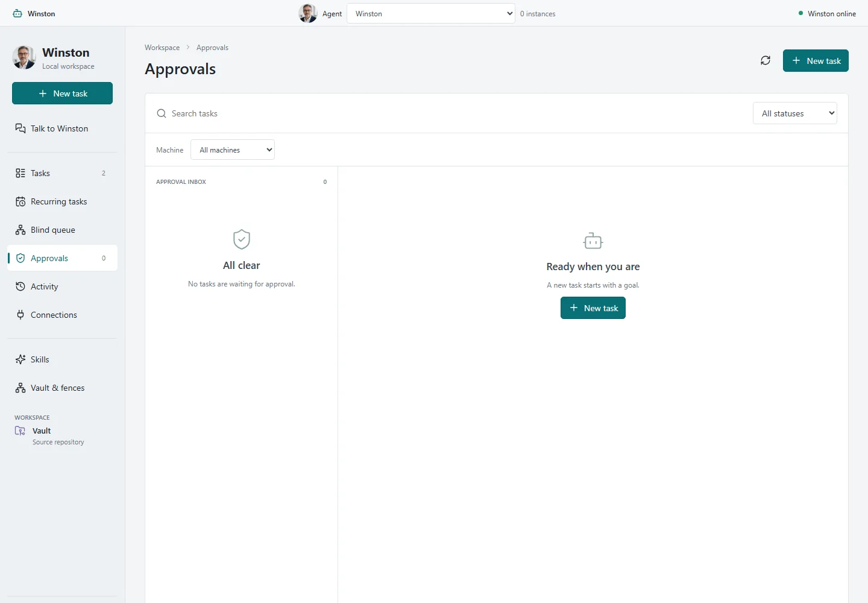Open the All machines dropdown
The height and width of the screenshot is (603, 868).
pos(233,150)
